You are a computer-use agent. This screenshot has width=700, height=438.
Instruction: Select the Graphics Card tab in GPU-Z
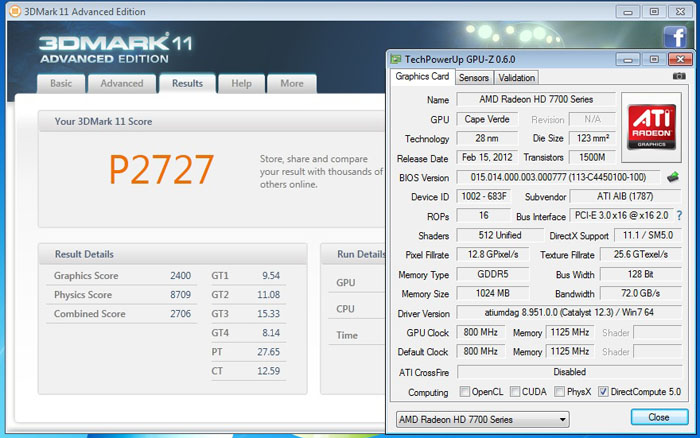coord(422,76)
